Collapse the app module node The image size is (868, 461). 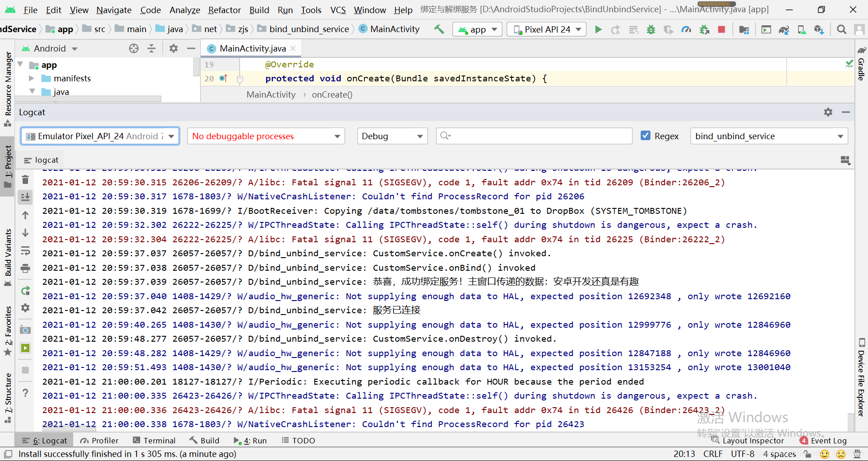point(20,65)
